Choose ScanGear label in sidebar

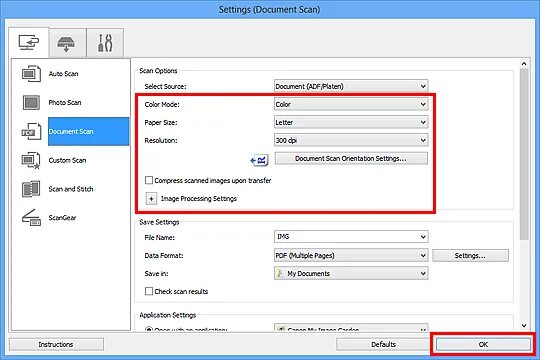pos(62,218)
